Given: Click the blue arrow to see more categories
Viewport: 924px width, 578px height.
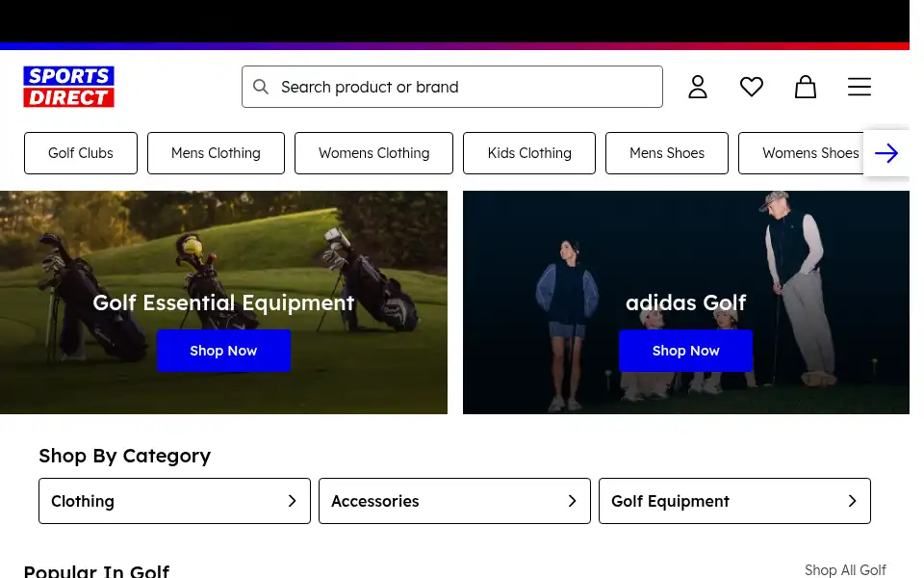Looking at the screenshot, I should pyautogui.click(x=886, y=153).
